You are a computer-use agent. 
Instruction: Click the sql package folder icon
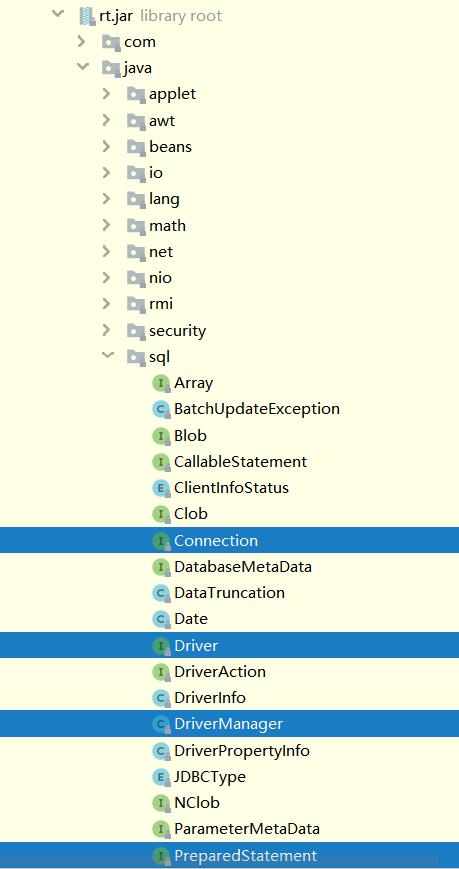click(135, 357)
